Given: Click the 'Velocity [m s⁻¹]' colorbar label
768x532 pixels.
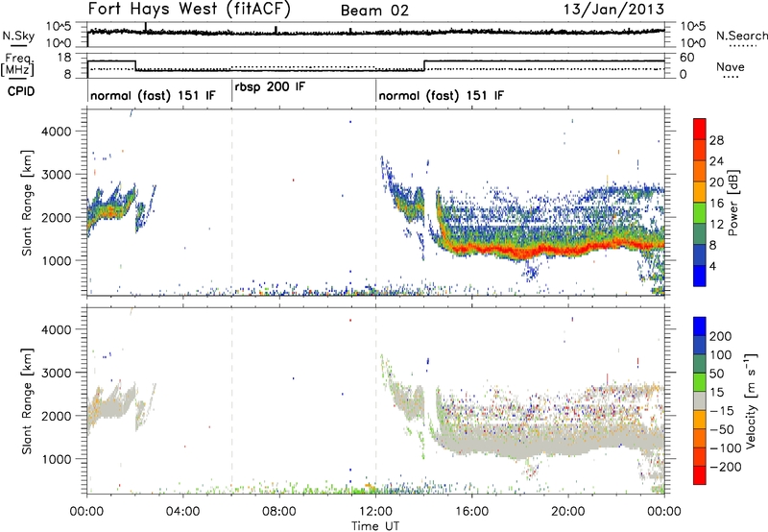Looking at the screenshot, I should tap(751, 400).
